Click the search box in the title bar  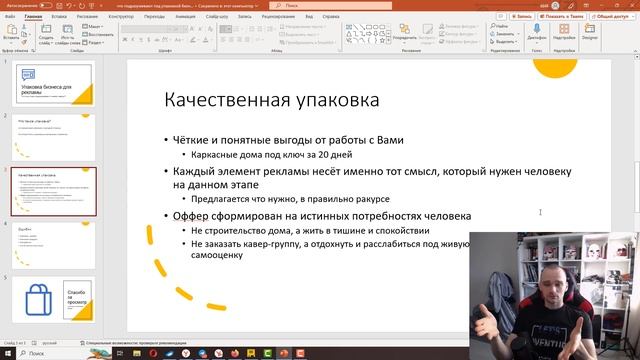331,6
